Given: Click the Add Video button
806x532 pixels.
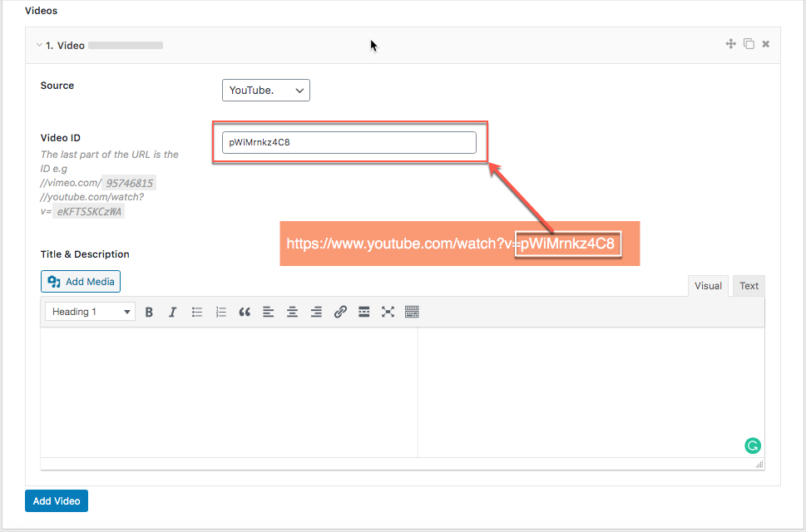Looking at the screenshot, I should 57,500.
